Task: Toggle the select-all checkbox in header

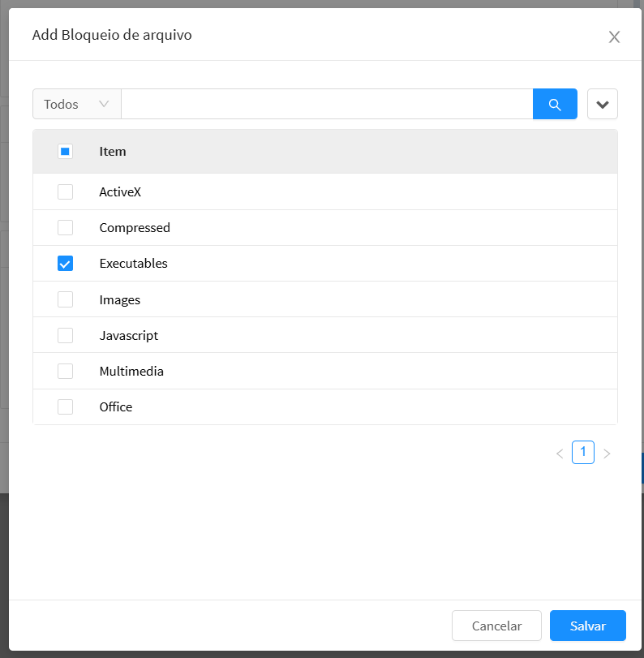Action: [x=66, y=151]
